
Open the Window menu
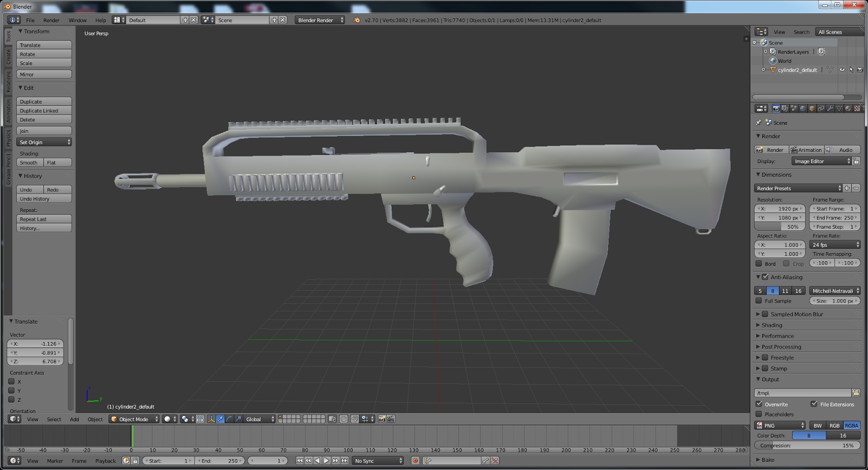(78, 20)
